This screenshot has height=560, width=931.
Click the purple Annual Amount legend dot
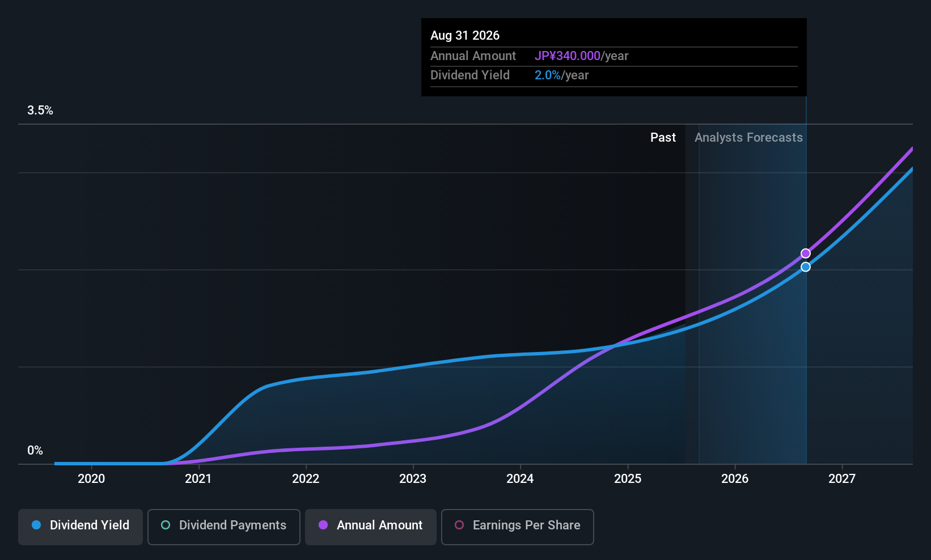[x=323, y=525]
